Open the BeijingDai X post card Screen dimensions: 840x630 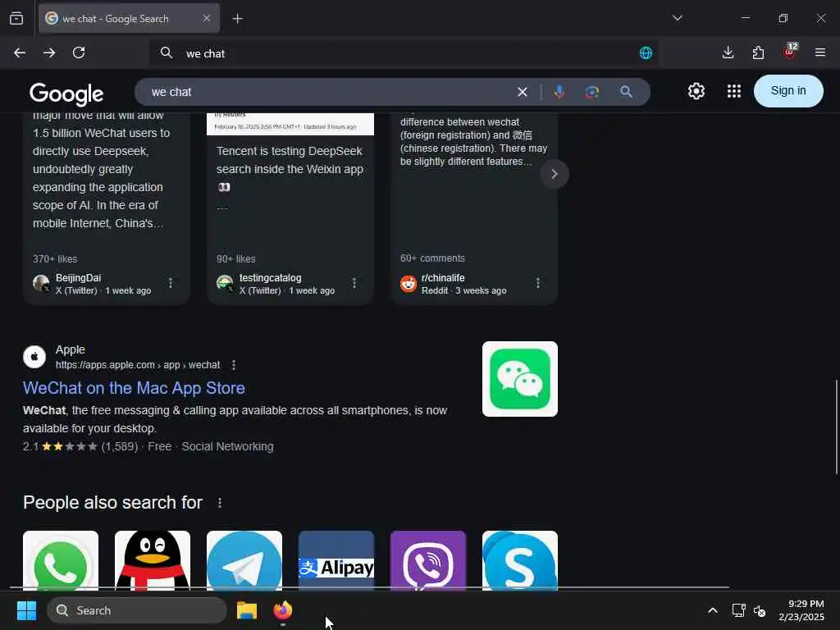point(107,209)
